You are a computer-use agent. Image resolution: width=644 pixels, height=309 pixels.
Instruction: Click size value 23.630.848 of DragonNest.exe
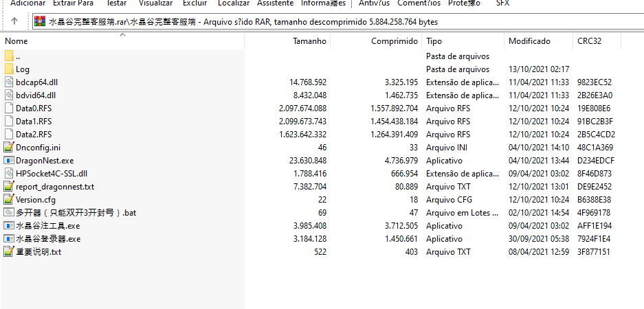coord(308,161)
